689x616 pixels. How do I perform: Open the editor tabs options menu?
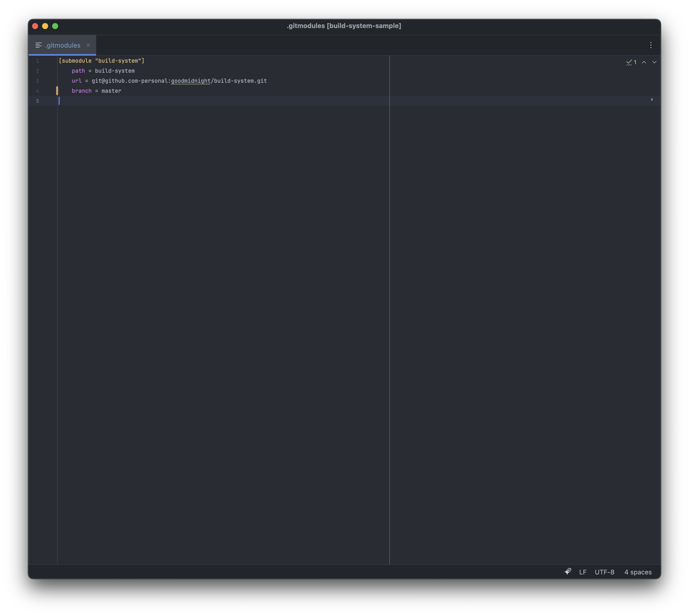click(650, 45)
